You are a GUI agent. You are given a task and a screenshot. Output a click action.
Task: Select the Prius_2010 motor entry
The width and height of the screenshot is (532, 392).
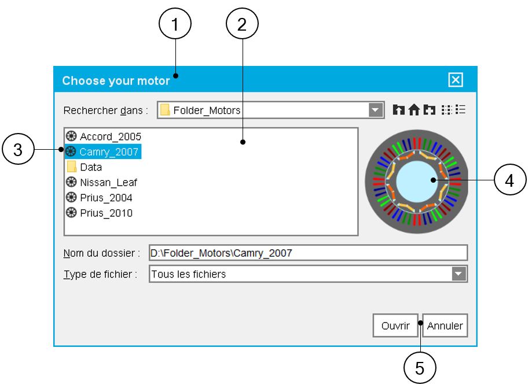point(106,213)
